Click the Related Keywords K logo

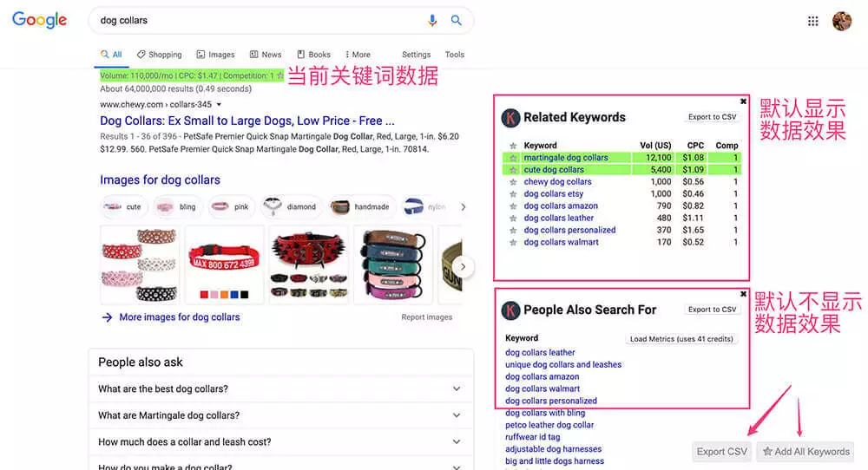[x=510, y=118]
